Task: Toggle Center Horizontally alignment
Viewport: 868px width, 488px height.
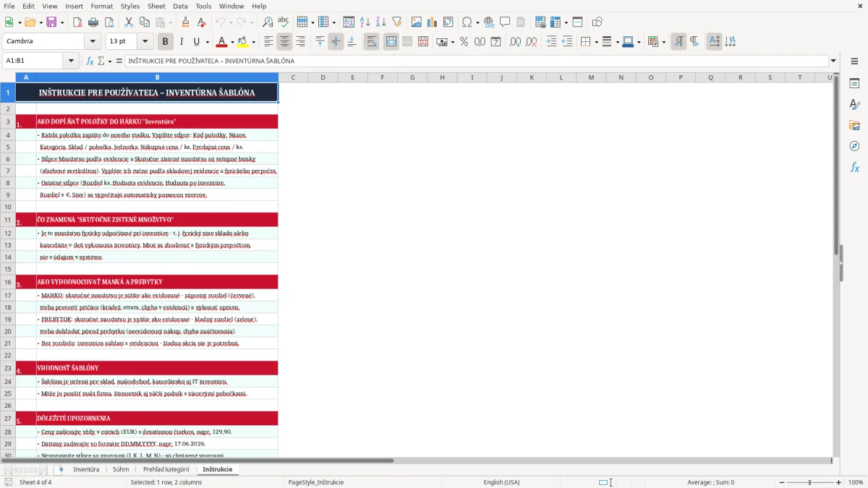Action: click(284, 42)
